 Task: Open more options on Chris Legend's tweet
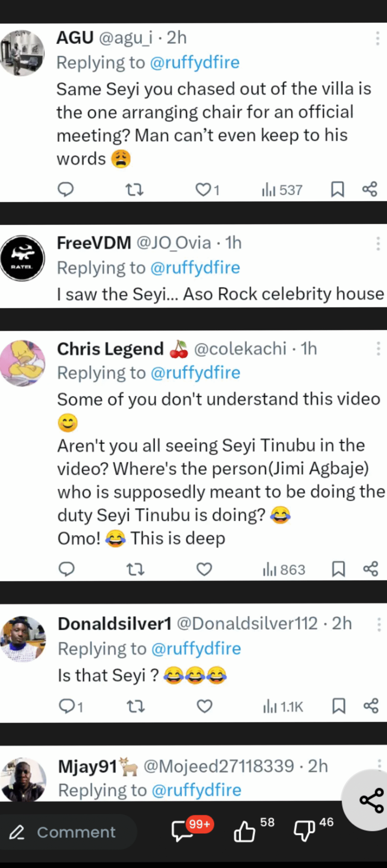click(378, 349)
